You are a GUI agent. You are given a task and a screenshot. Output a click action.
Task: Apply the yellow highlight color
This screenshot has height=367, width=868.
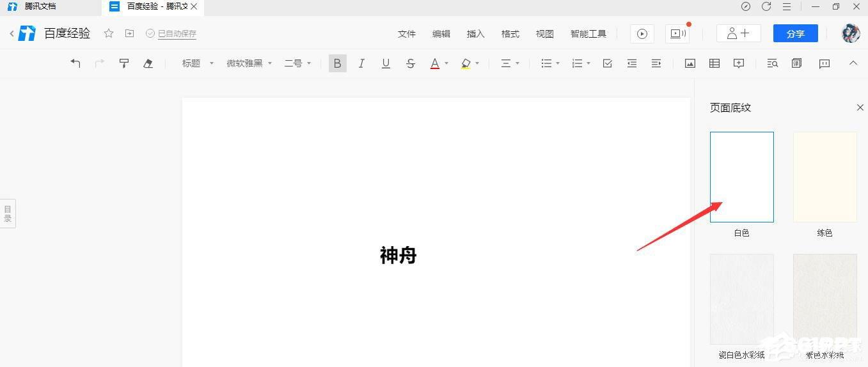click(466, 63)
